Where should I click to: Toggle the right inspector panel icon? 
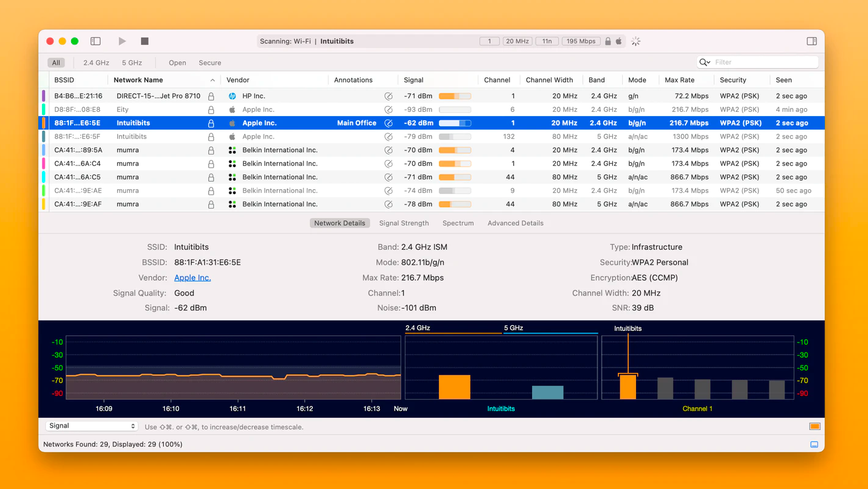[x=811, y=41]
